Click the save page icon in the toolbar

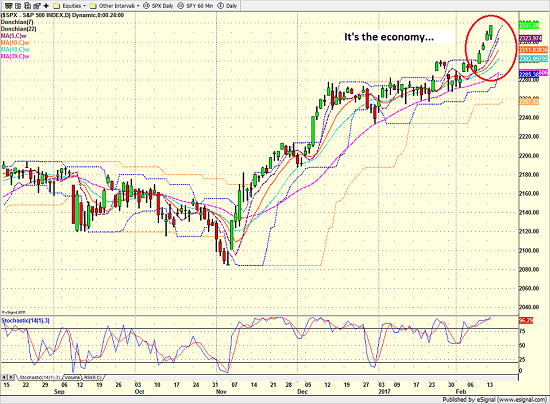pyautogui.click(x=27, y=6)
